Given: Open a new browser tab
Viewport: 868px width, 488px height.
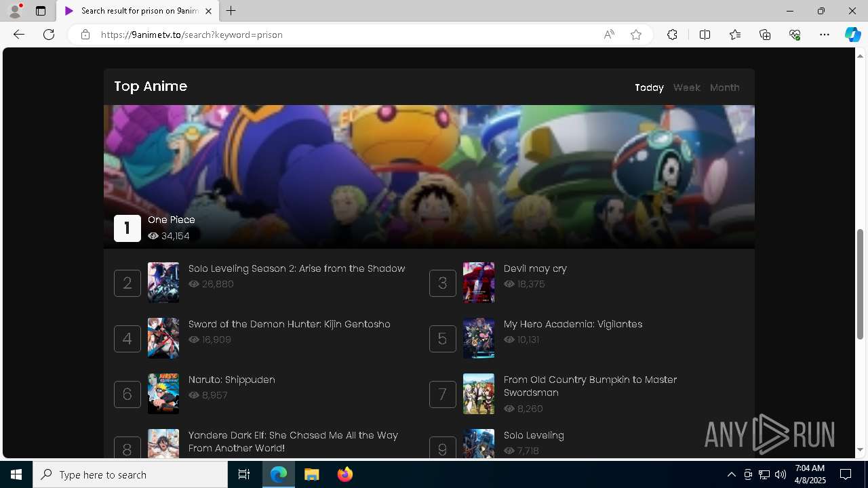Looking at the screenshot, I should 231,11.
